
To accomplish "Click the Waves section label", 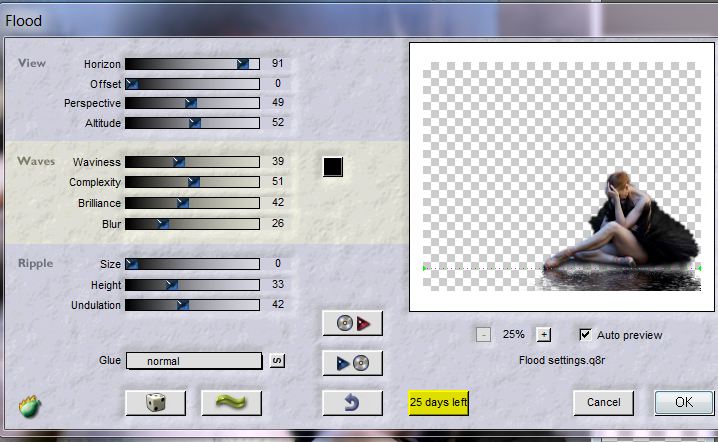I will [x=36, y=161].
